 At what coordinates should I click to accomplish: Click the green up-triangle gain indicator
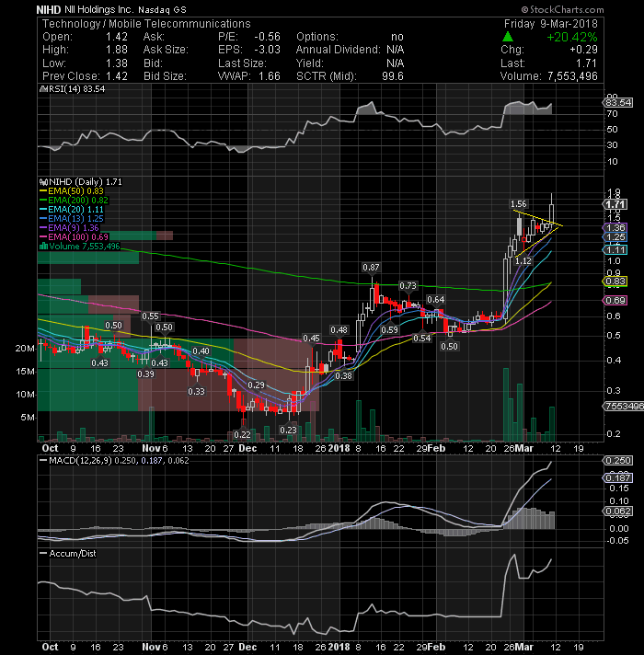[x=508, y=37]
